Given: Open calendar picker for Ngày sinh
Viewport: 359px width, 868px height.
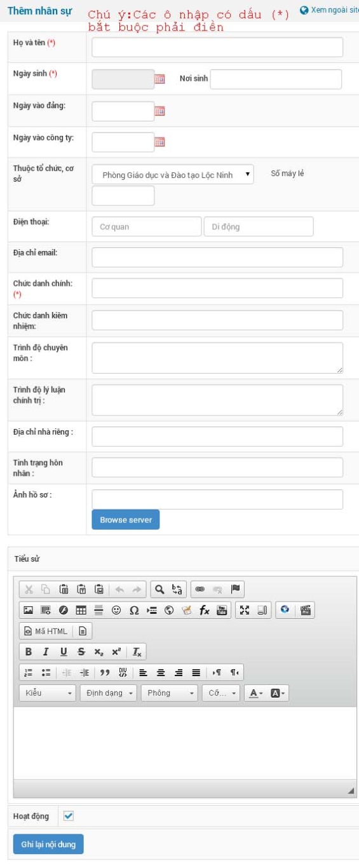Looking at the screenshot, I should tap(159, 79).
